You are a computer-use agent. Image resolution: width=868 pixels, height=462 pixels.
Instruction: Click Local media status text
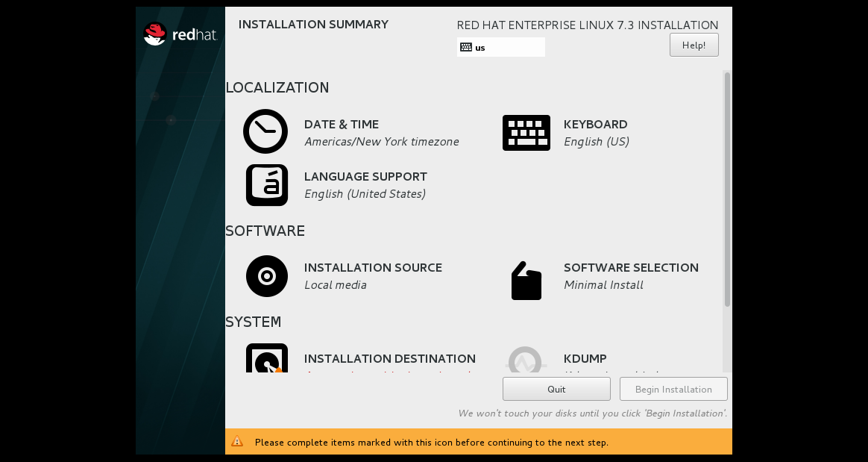[336, 284]
